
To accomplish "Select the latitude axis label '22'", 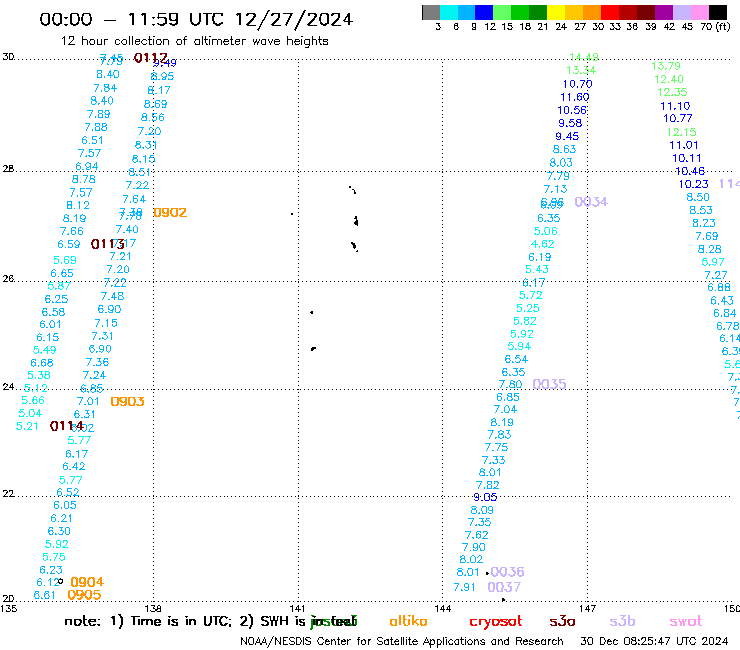I will [8, 493].
